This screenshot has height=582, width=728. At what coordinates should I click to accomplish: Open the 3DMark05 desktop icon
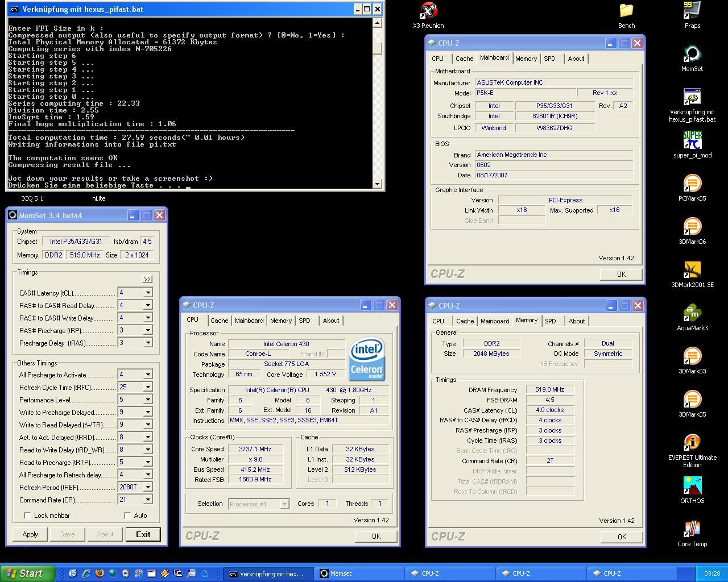(692, 404)
